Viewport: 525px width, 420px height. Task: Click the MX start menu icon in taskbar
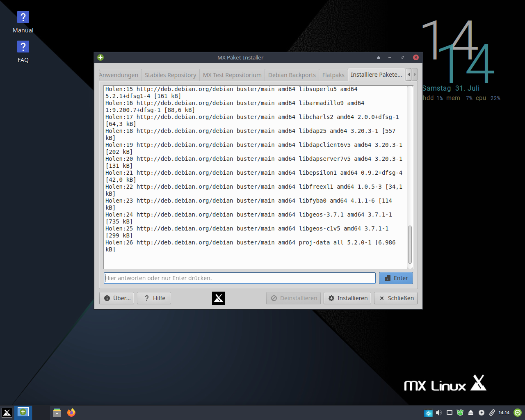pos(7,413)
